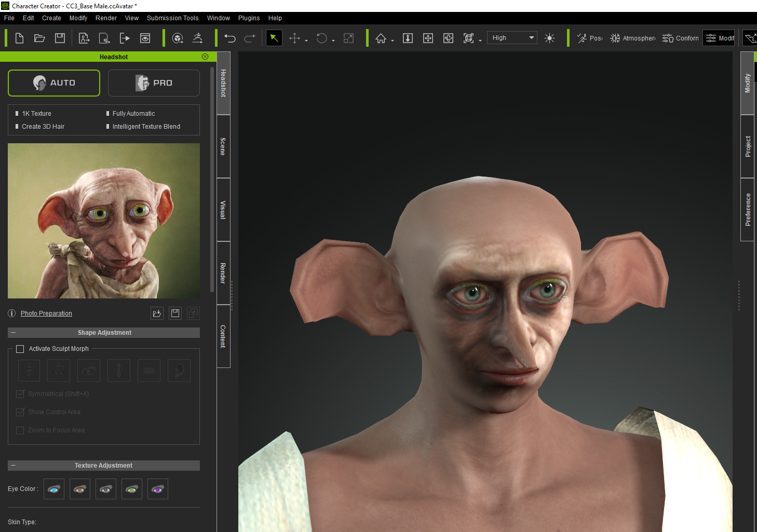Viewport: 757px width, 532px height.
Task: Toggle the sun lighting icon
Action: point(549,38)
